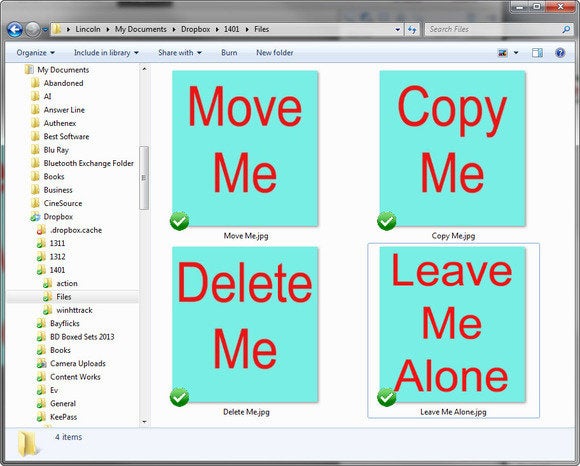This screenshot has height=466, width=580.
Task: Refresh the folder view in address bar
Action: [412, 29]
